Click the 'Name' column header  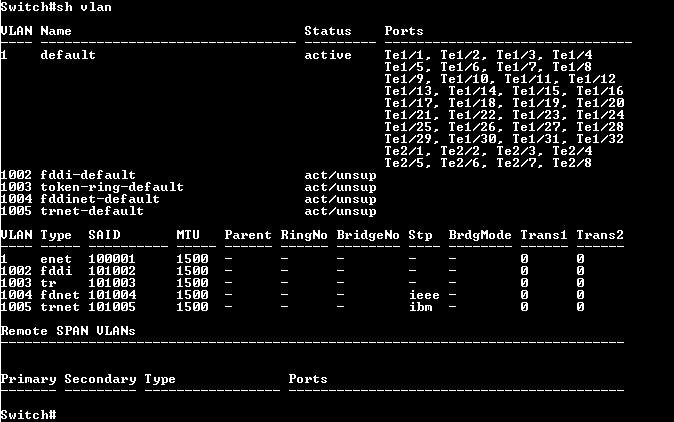point(56,31)
